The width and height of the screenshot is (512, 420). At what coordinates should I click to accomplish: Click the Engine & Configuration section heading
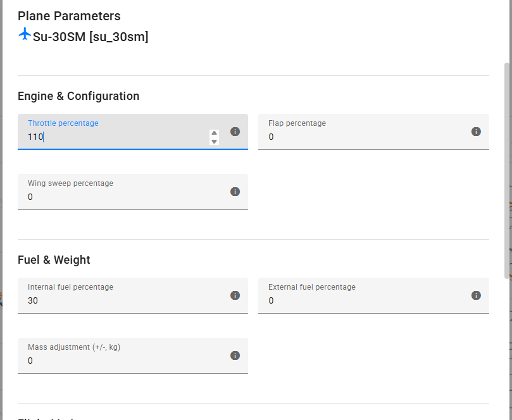tap(78, 96)
